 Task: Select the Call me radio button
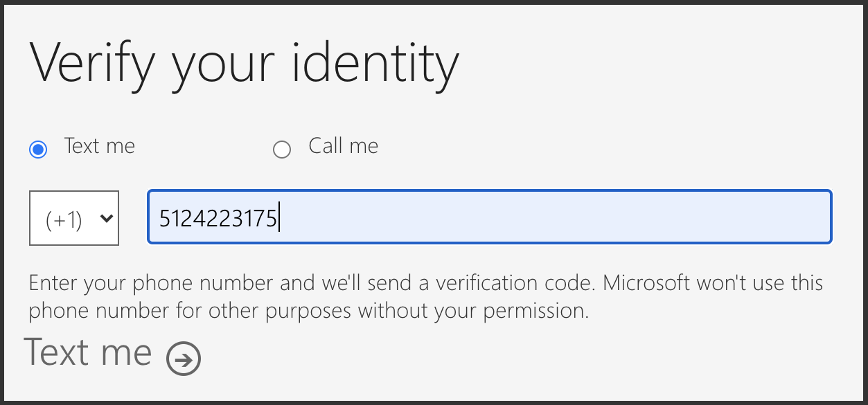click(282, 150)
